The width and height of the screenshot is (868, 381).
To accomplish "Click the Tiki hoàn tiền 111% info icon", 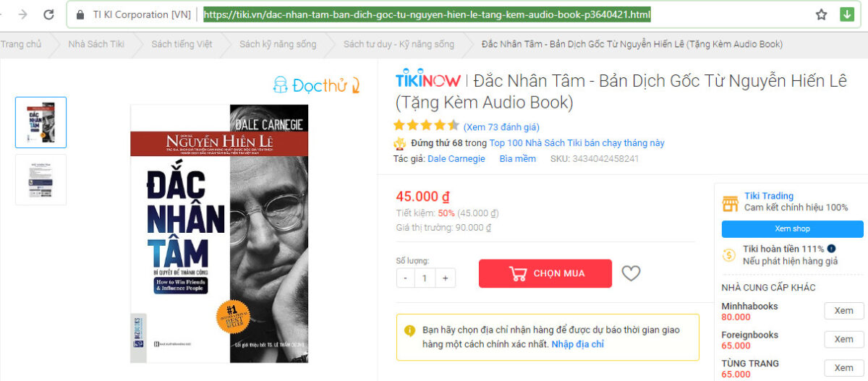I will click(832, 249).
